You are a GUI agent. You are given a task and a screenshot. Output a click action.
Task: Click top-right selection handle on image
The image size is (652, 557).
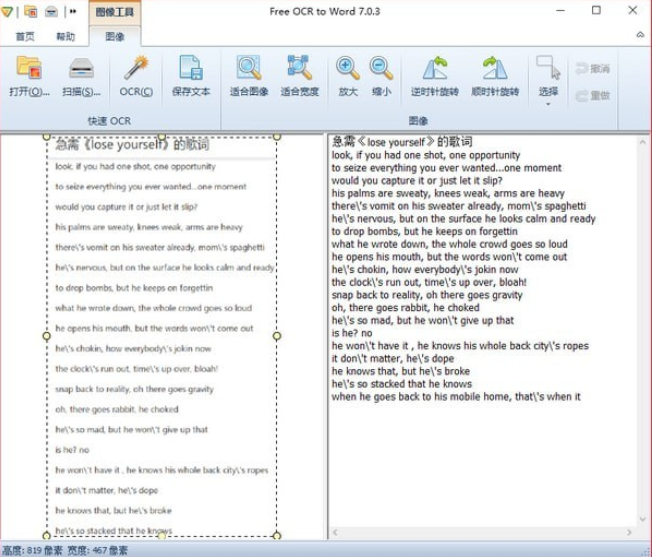coord(277,136)
